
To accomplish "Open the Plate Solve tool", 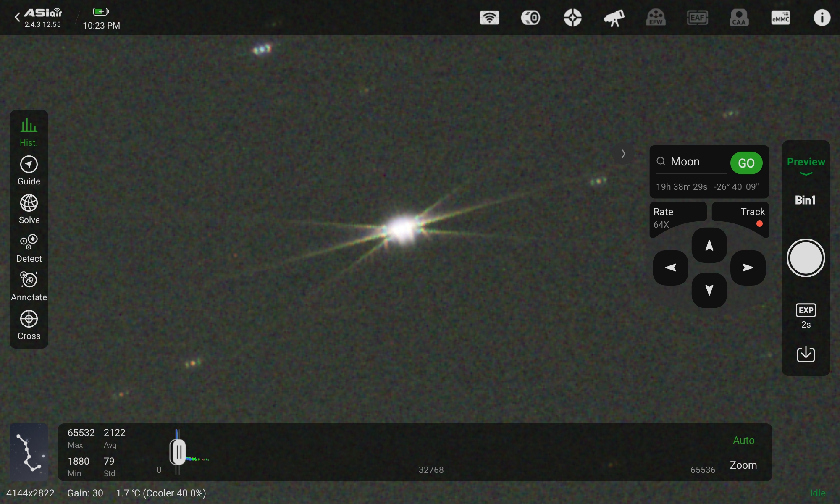I will [29, 209].
